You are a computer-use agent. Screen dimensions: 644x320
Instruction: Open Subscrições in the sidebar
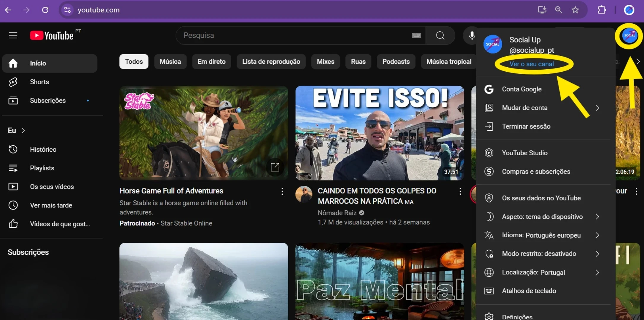[x=50, y=101]
